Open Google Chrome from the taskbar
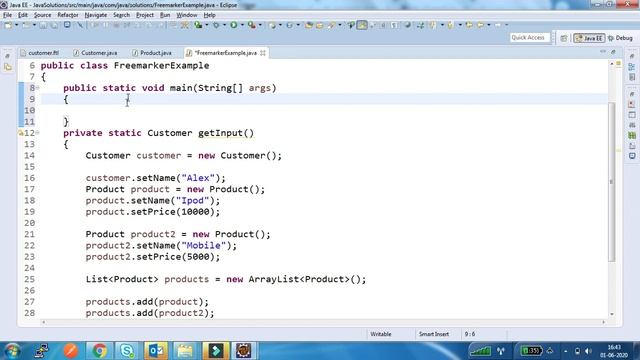Viewport: 640px width, 360px height. [99, 351]
